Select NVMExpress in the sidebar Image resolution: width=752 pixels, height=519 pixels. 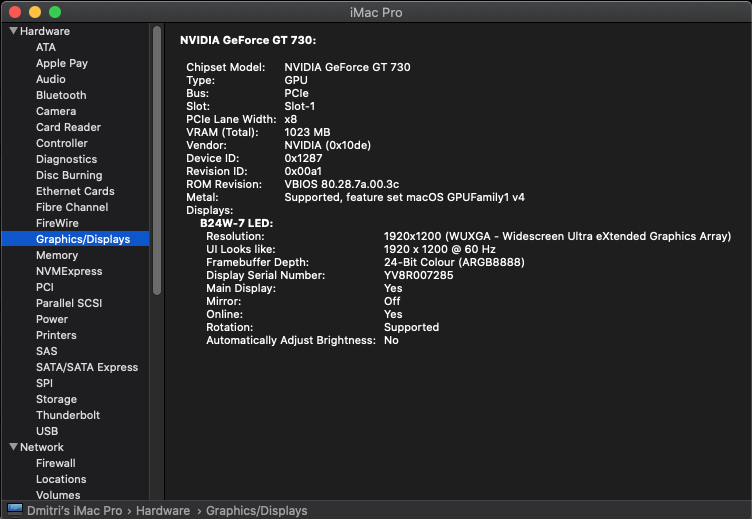pyautogui.click(x=69, y=271)
